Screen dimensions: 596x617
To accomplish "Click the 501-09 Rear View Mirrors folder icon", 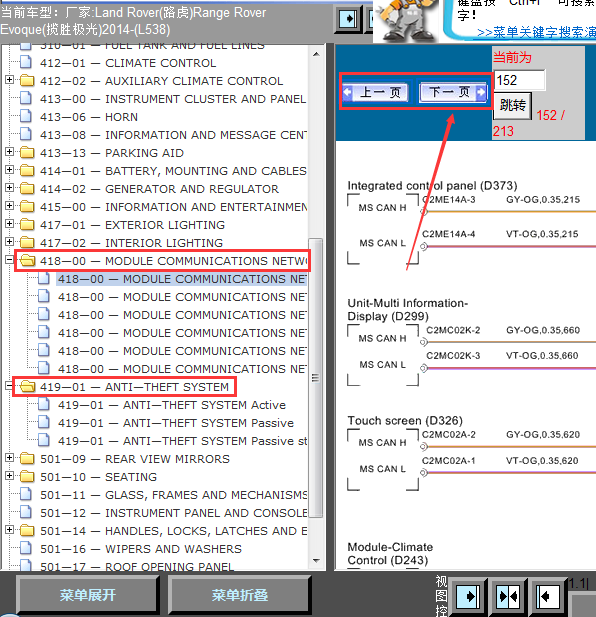I will [27, 458].
